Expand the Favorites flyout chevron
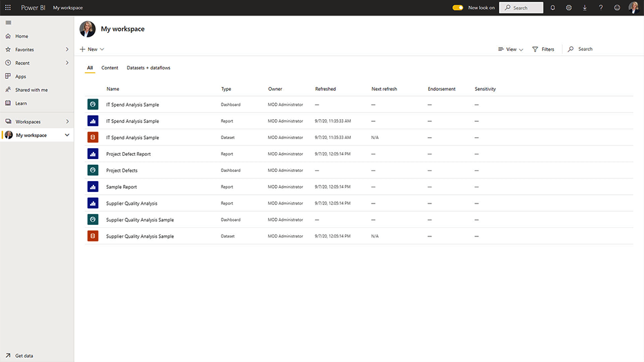 click(67, 50)
